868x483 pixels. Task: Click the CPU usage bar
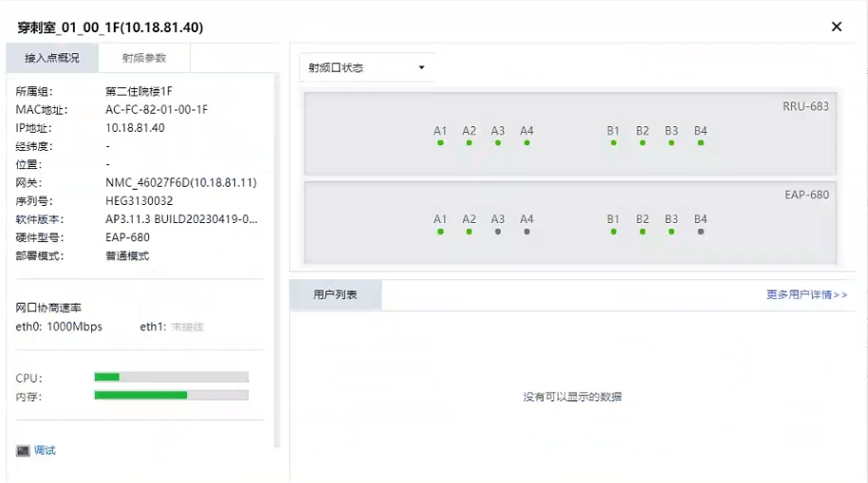pos(172,378)
